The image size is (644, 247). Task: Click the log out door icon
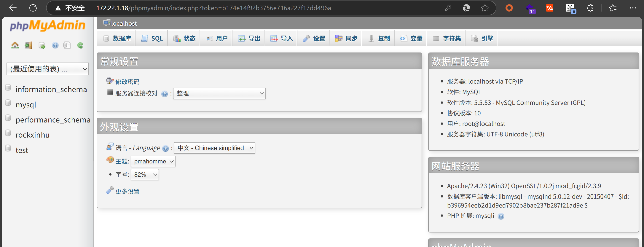(28, 45)
